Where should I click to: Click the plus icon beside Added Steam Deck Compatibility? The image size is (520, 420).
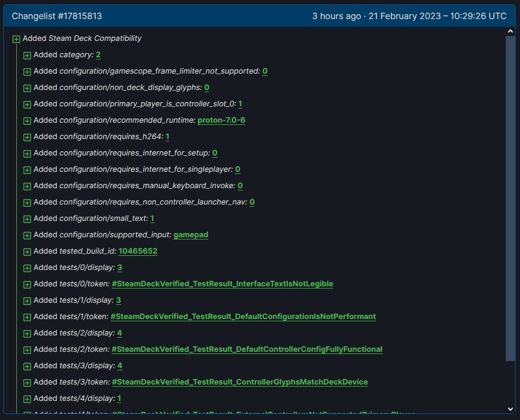16,39
